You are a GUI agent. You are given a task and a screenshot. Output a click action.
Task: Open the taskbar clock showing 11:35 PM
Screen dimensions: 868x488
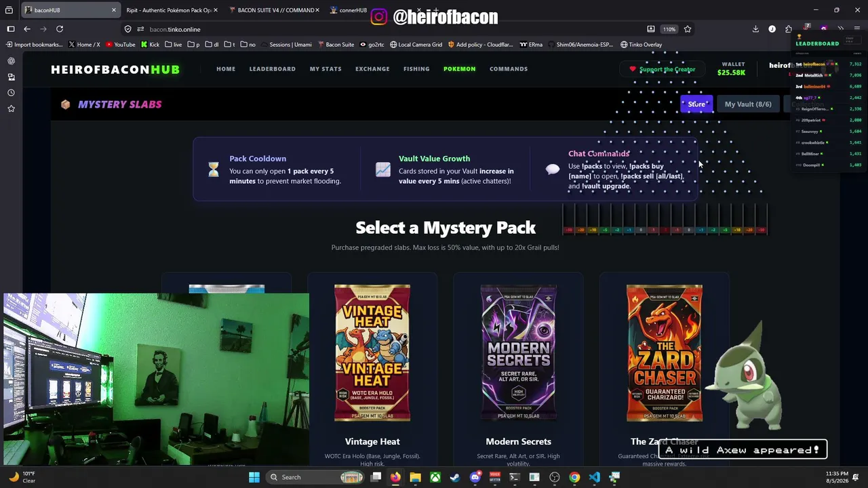[x=837, y=477]
